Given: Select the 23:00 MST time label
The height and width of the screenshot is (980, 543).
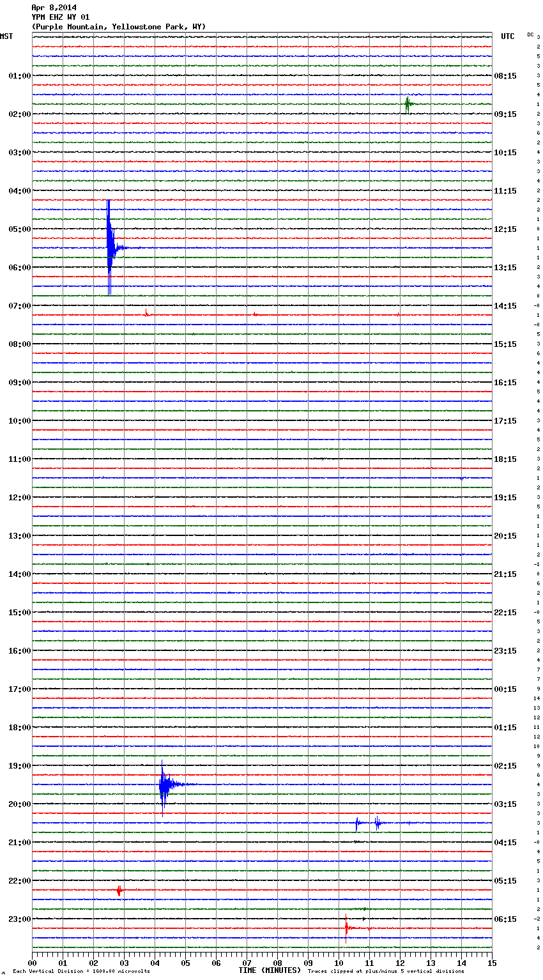Looking at the screenshot, I should click(x=19, y=919).
